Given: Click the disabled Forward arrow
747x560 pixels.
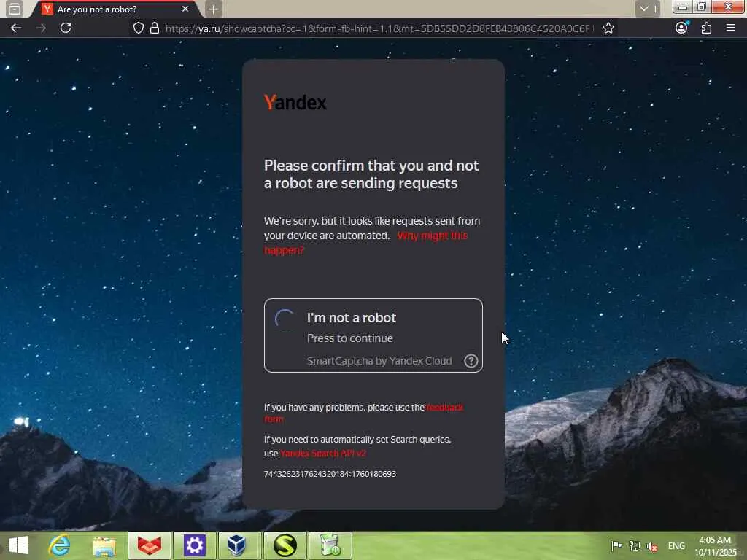Looking at the screenshot, I should pos(41,28).
